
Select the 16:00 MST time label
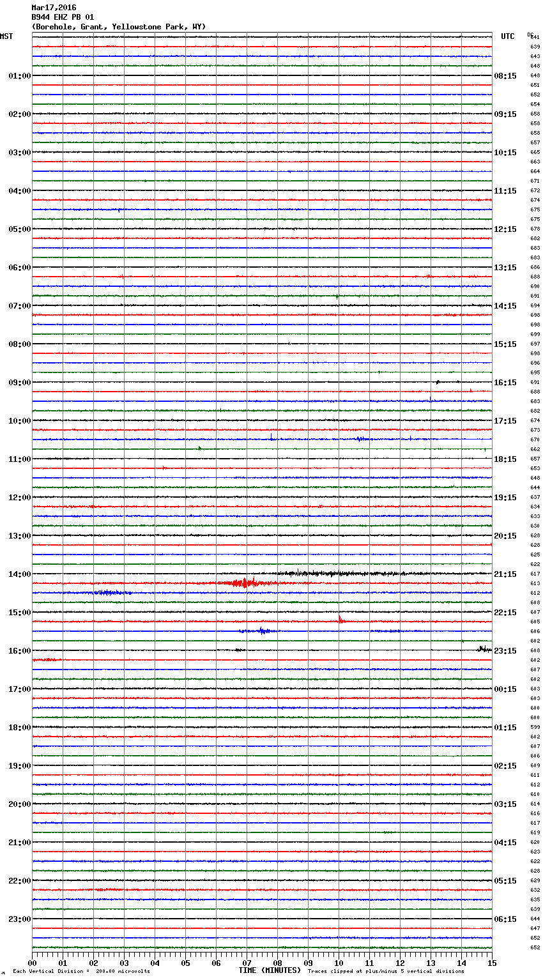coord(20,651)
